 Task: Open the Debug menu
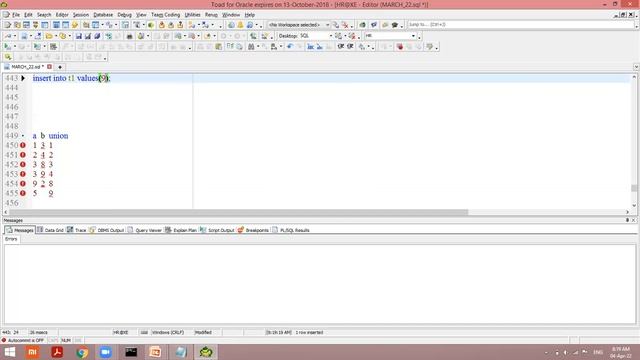click(124, 15)
